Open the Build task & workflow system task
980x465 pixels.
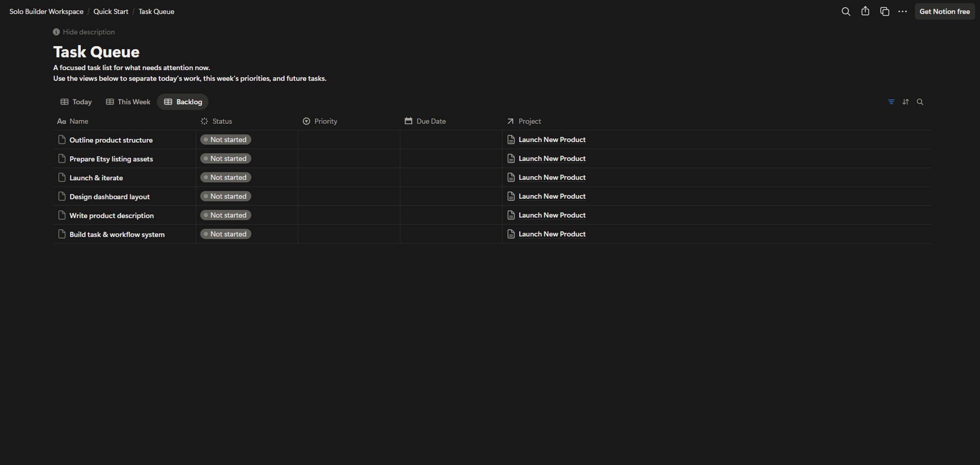click(x=117, y=234)
